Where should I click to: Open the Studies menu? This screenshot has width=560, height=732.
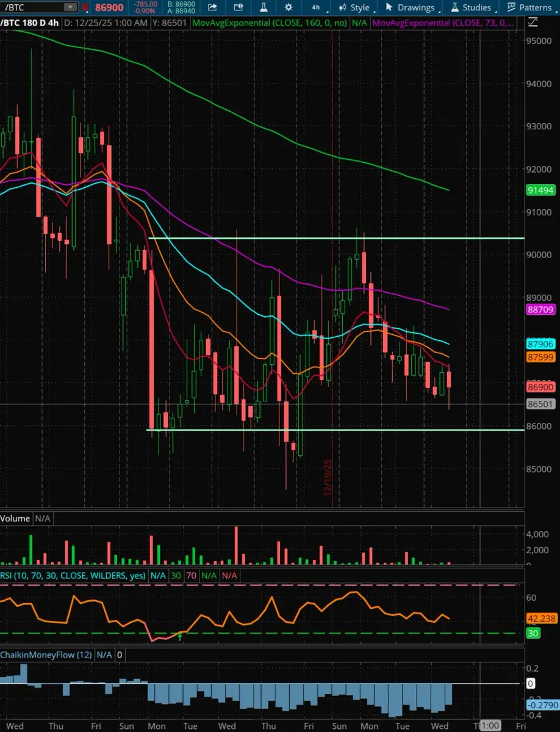471,7
